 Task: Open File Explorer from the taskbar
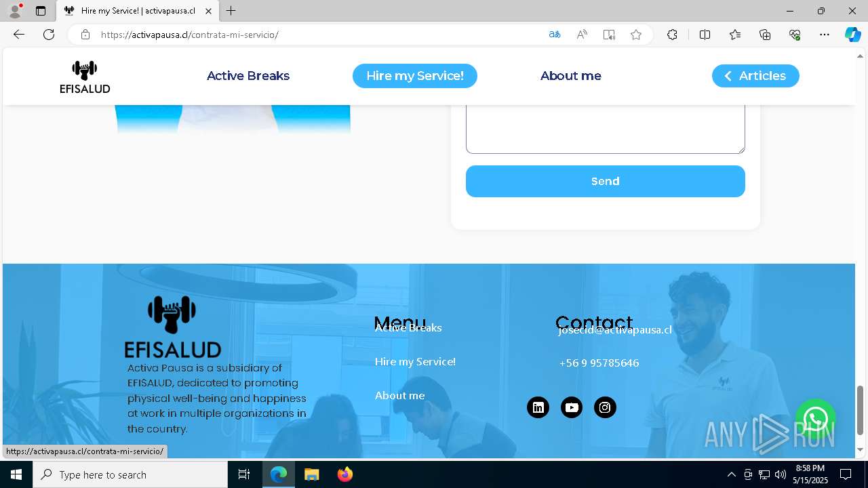[311, 474]
